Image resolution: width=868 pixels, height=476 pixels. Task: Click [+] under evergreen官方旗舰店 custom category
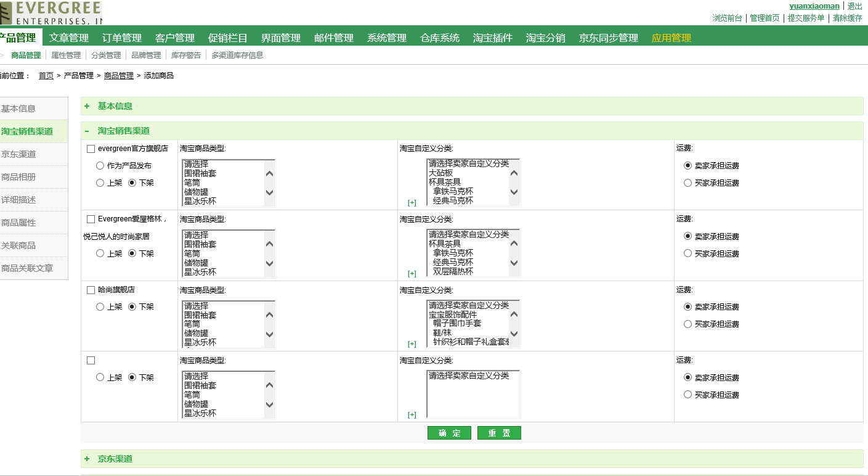pos(412,203)
